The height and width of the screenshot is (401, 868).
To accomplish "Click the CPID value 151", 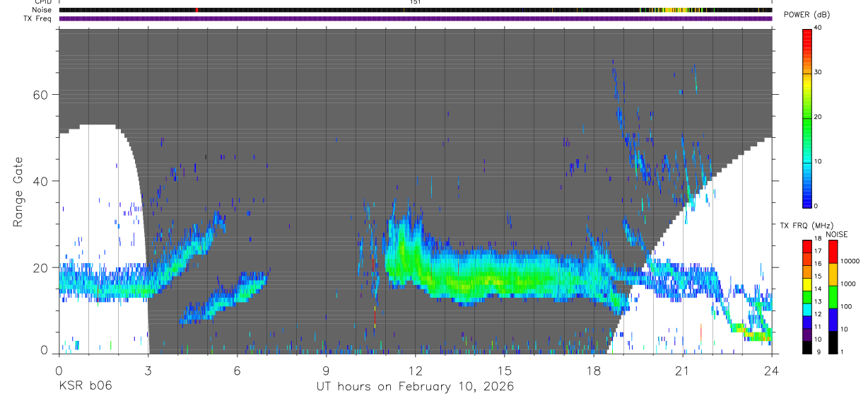I will coord(415,2).
